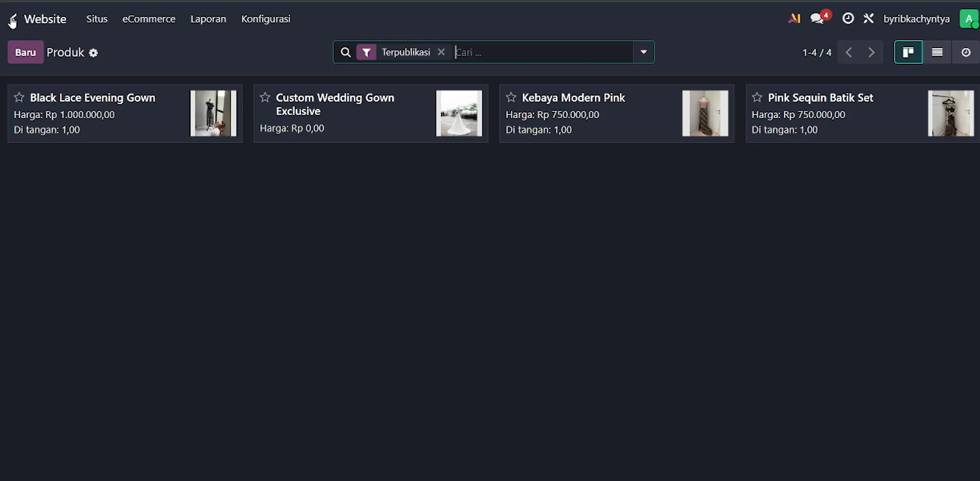Open the debug tools wrench icon
This screenshot has height=481, width=980.
868,19
